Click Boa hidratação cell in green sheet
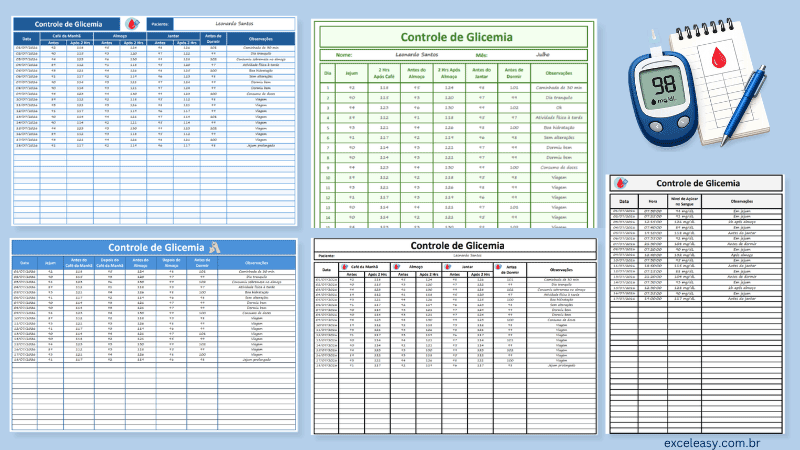This screenshot has height=450, width=800. tap(559, 128)
